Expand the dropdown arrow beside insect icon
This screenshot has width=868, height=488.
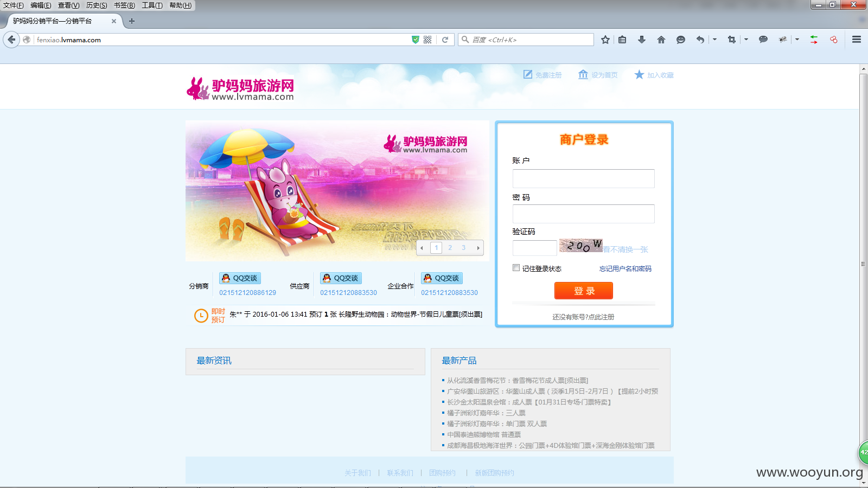coord(797,40)
